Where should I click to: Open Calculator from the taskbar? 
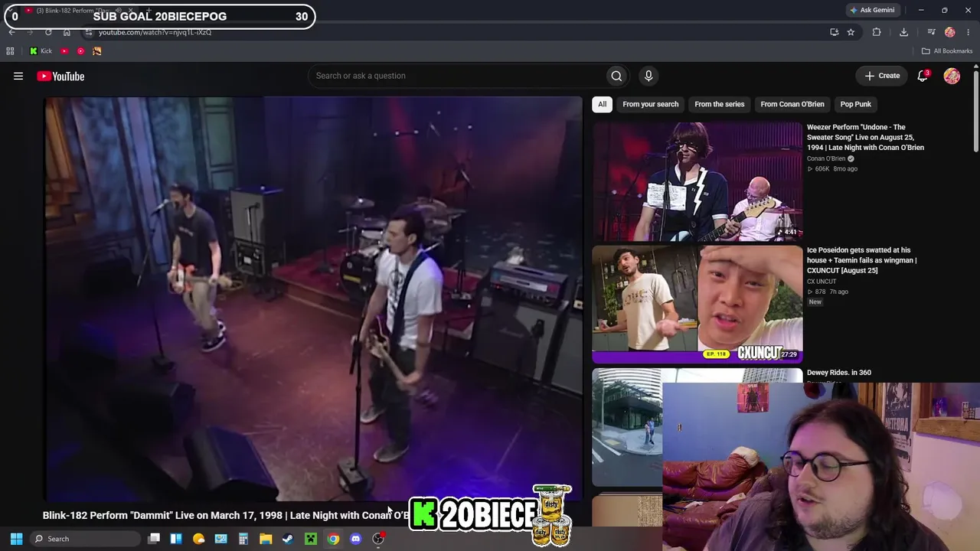(x=243, y=539)
